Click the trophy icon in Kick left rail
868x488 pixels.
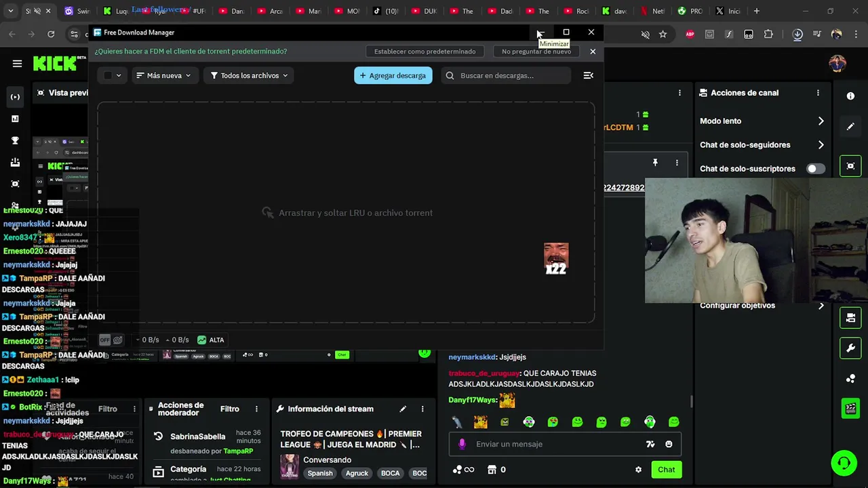15,141
